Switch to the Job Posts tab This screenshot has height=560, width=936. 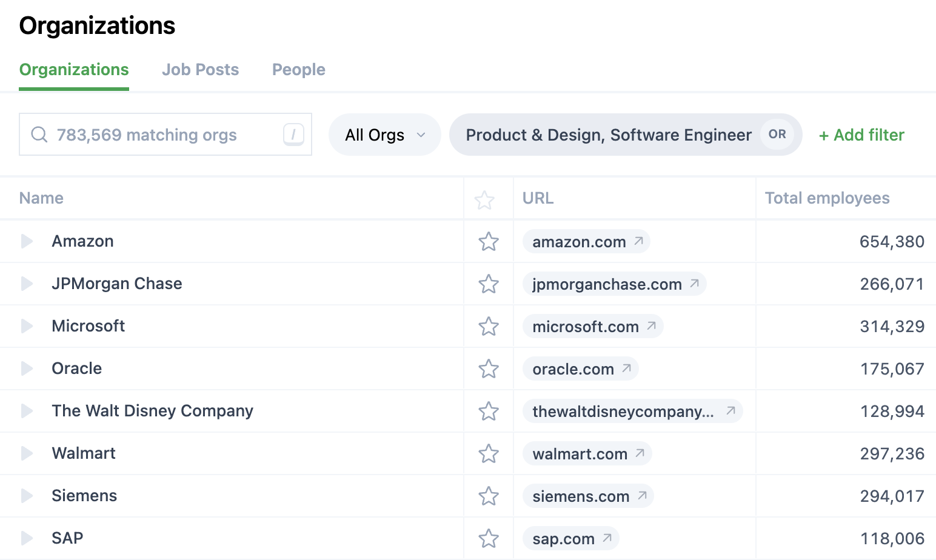pos(200,70)
